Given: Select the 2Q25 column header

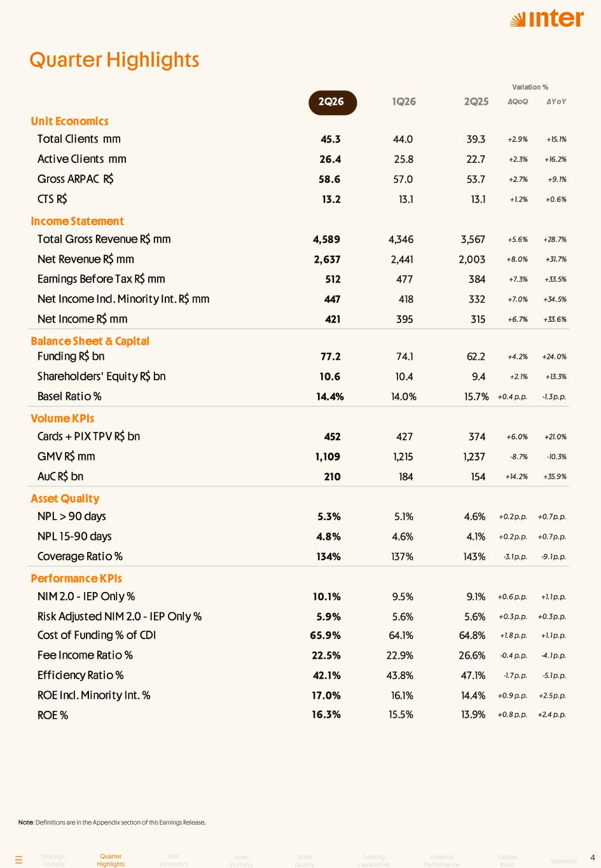Looking at the screenshot, I should click(476, 102).
